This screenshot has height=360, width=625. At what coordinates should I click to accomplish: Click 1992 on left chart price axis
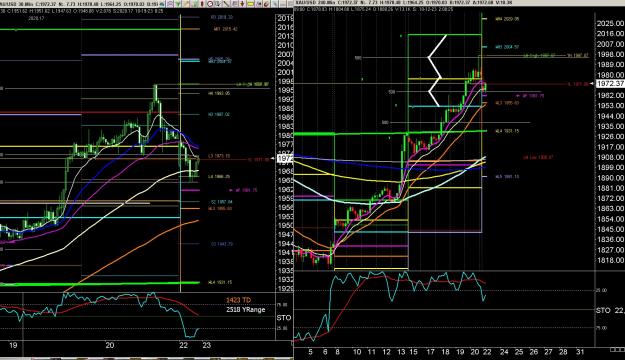(x=285, y=99)
